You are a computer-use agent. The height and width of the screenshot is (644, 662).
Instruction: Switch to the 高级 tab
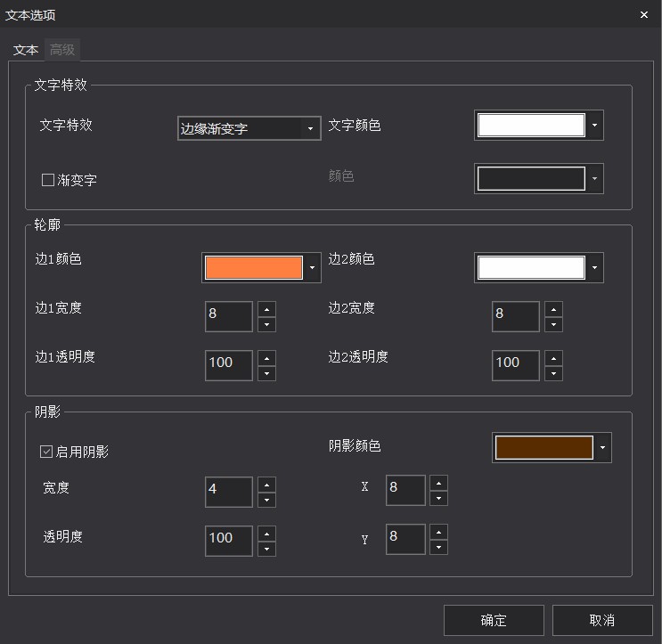click(x=62, y=50)
